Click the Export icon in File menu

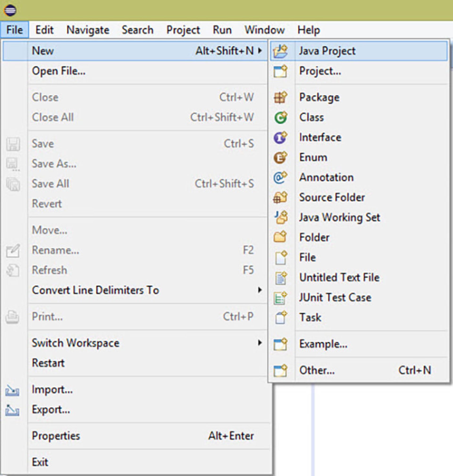pyautogui.click(x=12, y=410)
